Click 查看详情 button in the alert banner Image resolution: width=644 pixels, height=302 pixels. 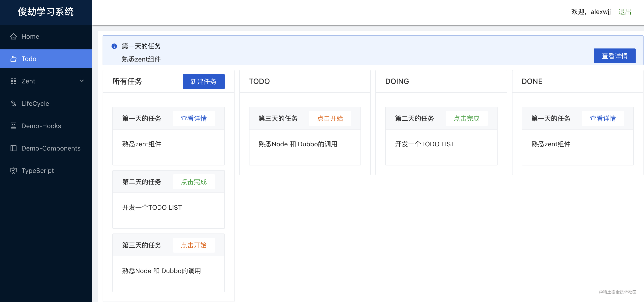tap(614, 56)
